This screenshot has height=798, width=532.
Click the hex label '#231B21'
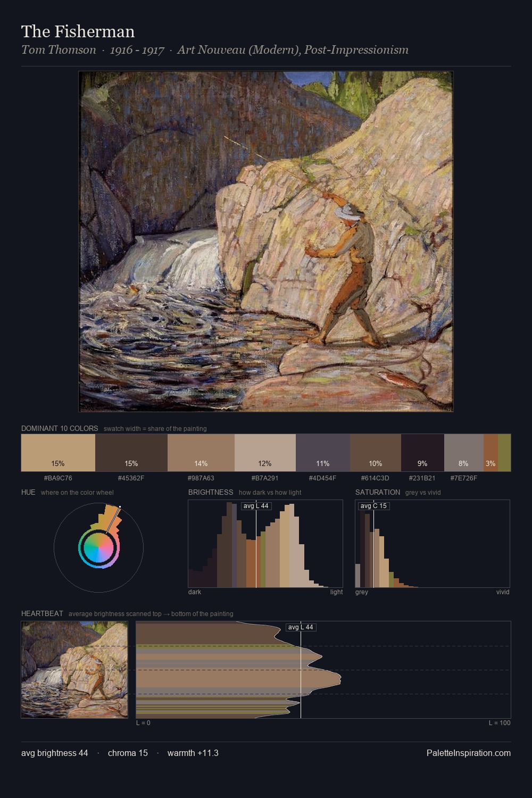click(422, 478)
